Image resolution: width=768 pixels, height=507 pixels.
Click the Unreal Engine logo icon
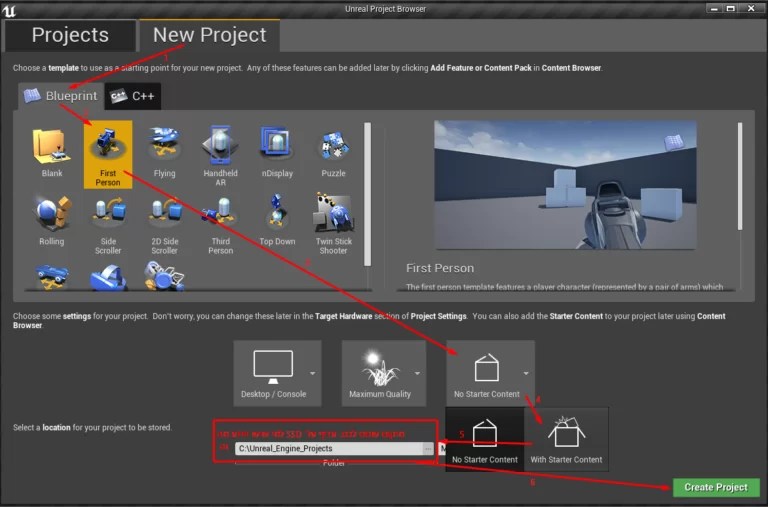[x=9, y=10]
